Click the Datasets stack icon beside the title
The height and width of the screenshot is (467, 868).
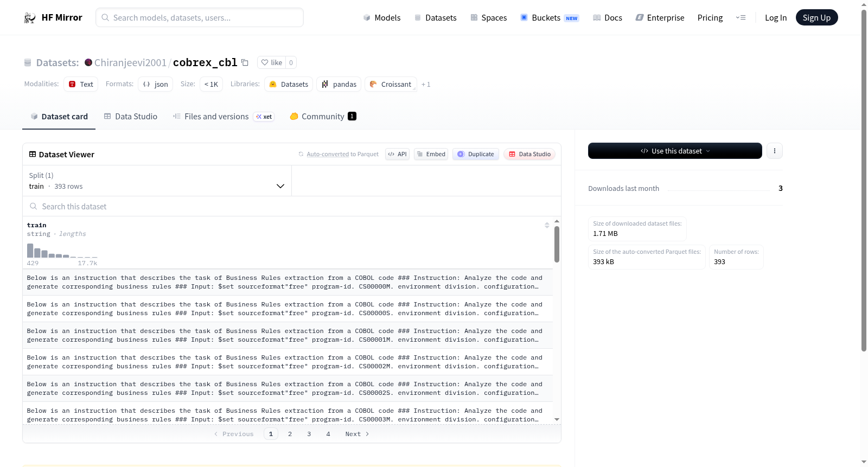click(x=28, y=63)
